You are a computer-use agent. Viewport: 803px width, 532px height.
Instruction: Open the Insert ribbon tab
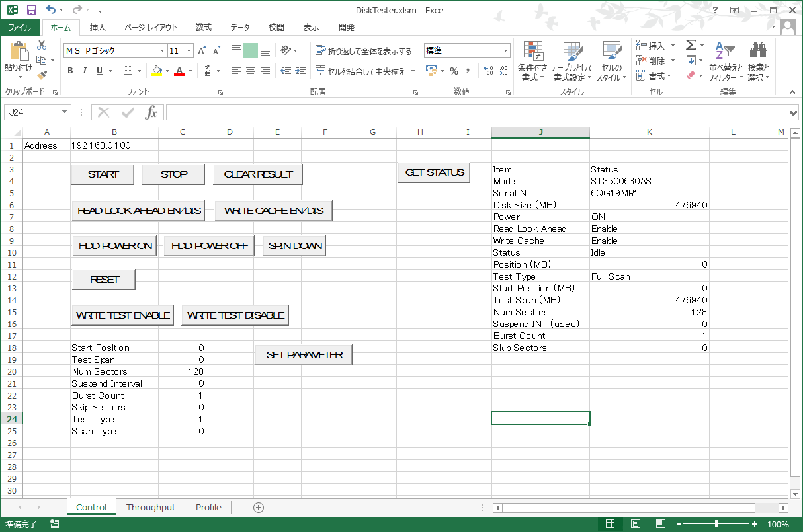tap(98, 28)
